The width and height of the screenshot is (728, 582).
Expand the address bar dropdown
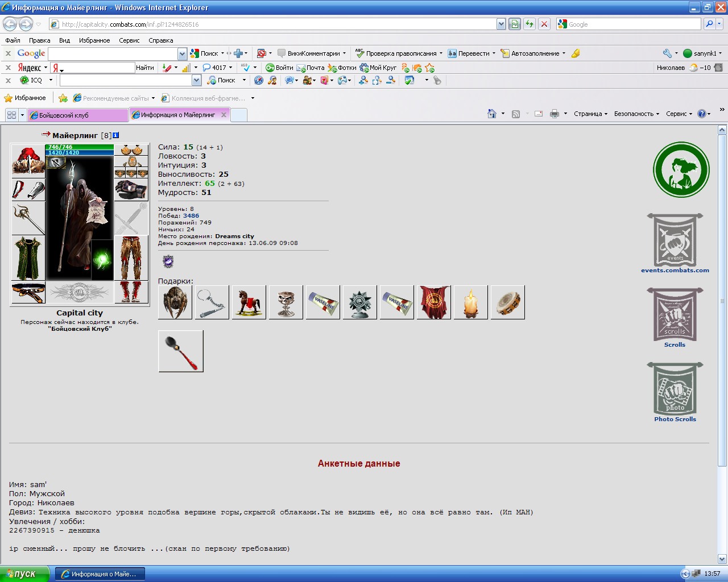501,24
